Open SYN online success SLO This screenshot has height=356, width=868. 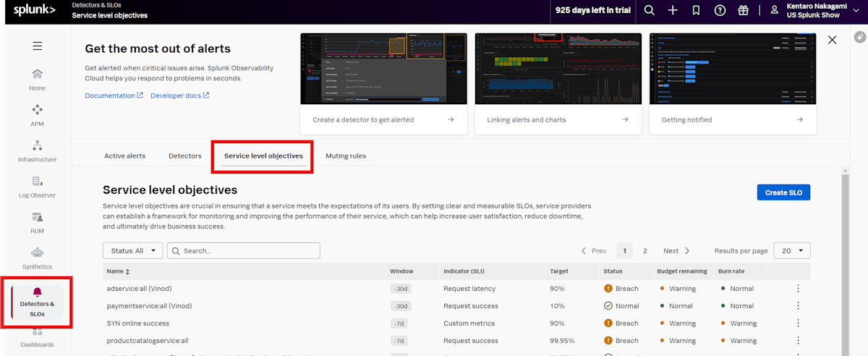click(137, 323)
